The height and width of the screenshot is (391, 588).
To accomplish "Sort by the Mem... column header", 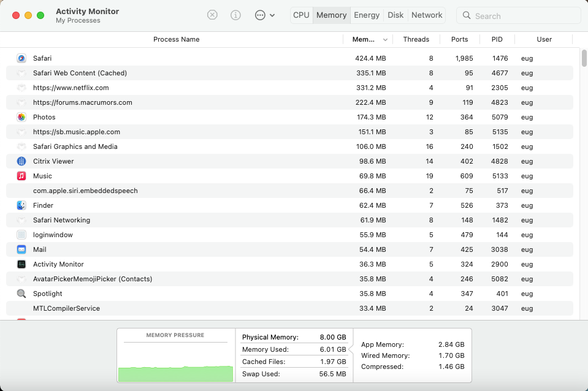I will pos(363,39).
